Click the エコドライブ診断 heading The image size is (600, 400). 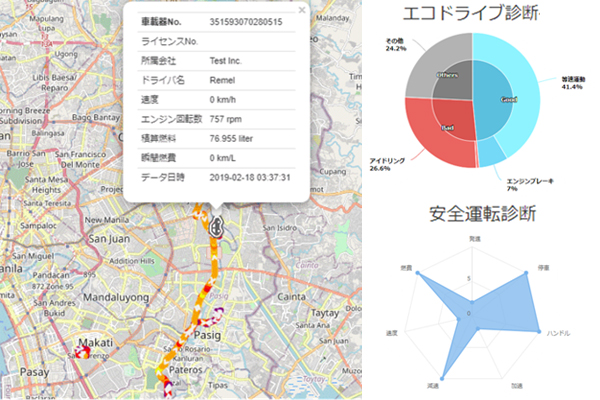click(471, 13)
